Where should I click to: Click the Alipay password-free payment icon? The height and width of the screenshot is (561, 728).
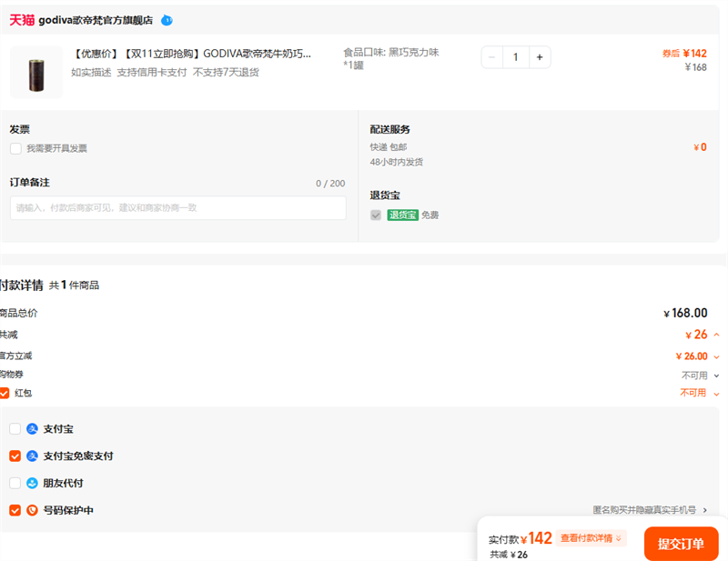pos(32,456)
